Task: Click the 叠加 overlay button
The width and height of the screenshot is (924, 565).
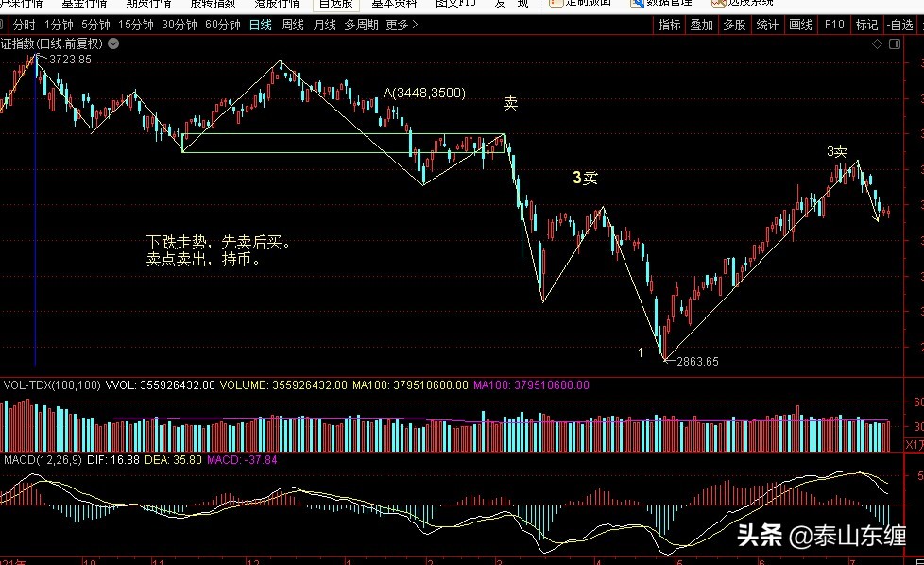Action: 701,25
